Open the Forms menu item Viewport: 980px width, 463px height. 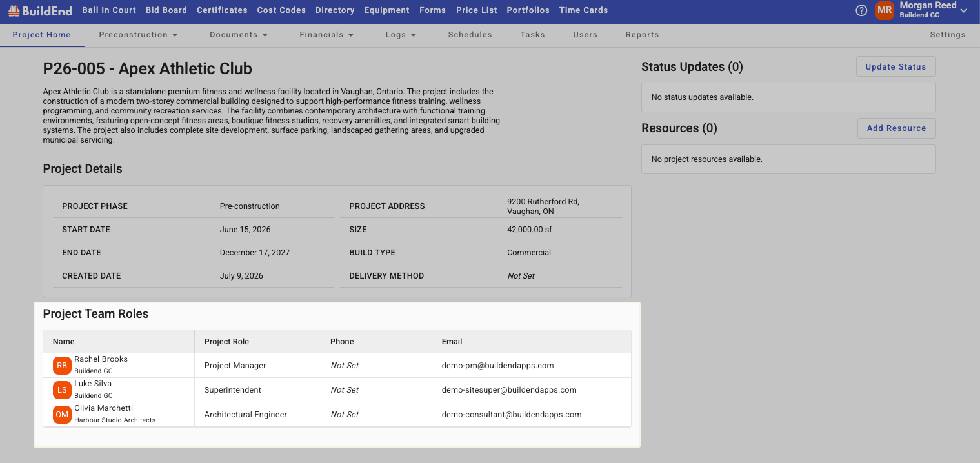432,10
